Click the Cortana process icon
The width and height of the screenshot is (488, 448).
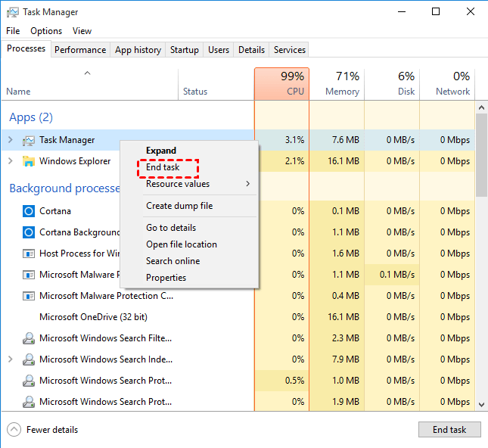click(29, 211)
